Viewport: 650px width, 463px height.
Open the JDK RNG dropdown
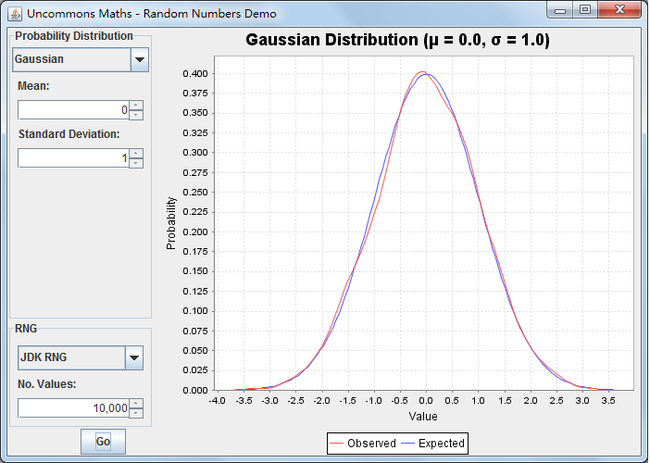(80, 358)
